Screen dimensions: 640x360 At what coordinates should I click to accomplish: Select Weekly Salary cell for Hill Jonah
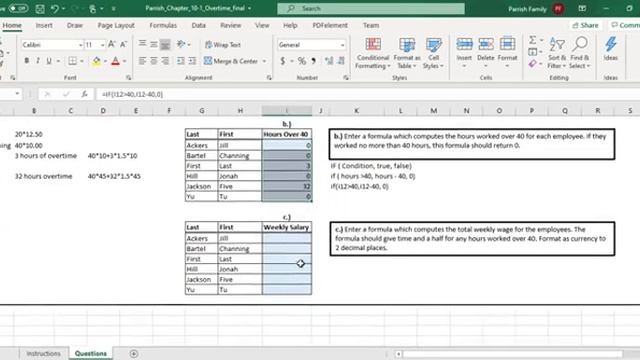pos(287,269)
